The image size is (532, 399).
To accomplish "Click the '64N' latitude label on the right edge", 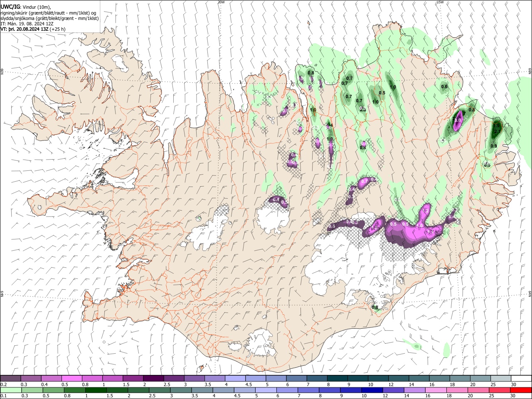I will [x=530, y=293].
